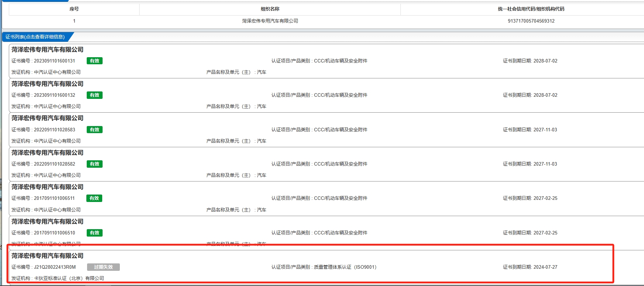Viewport: 644px width, 286px height.
Task: Click 有效 badge for certificate 2023091101600132
Action: coord(94,95)
